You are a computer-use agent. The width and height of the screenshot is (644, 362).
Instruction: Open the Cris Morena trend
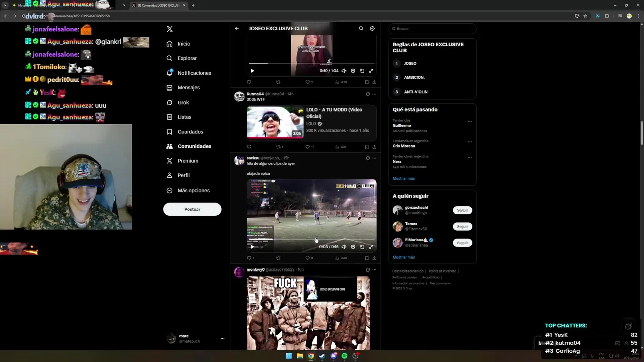[404, 146]
